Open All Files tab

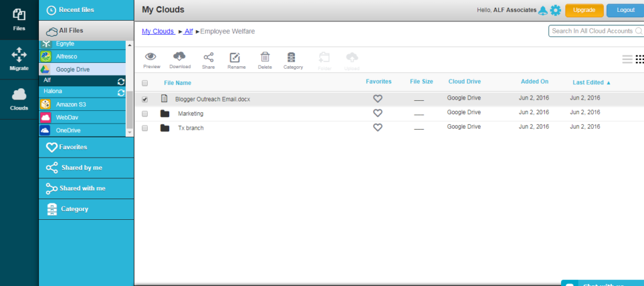[x=86, y=30]
